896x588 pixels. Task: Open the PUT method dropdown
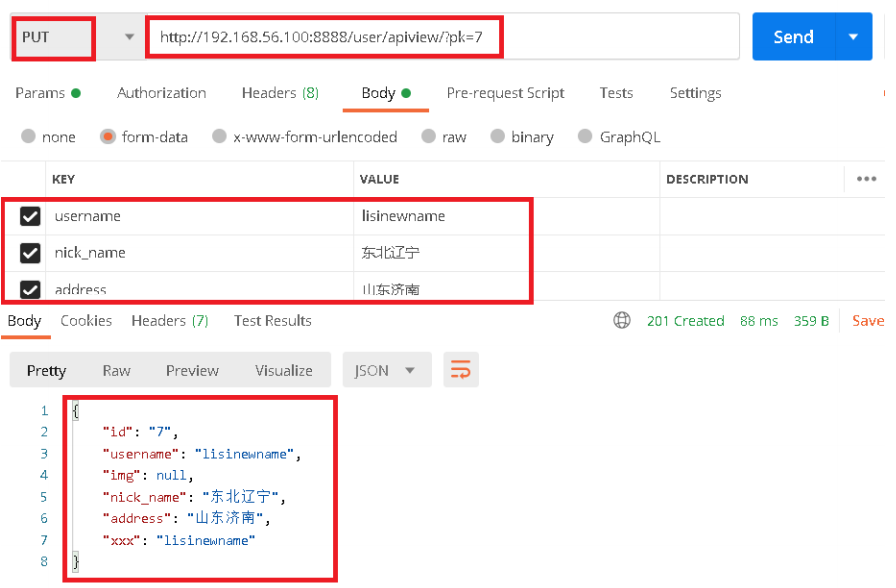click(75, 37)
